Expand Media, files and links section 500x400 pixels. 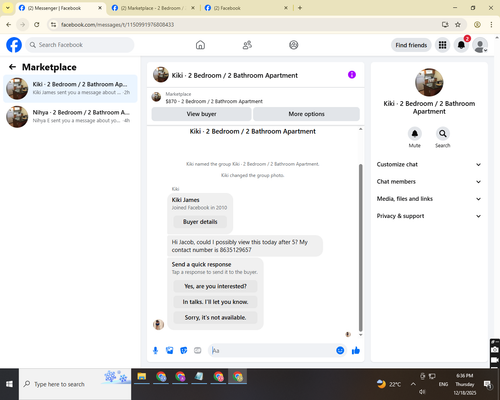tap(429, 199)
